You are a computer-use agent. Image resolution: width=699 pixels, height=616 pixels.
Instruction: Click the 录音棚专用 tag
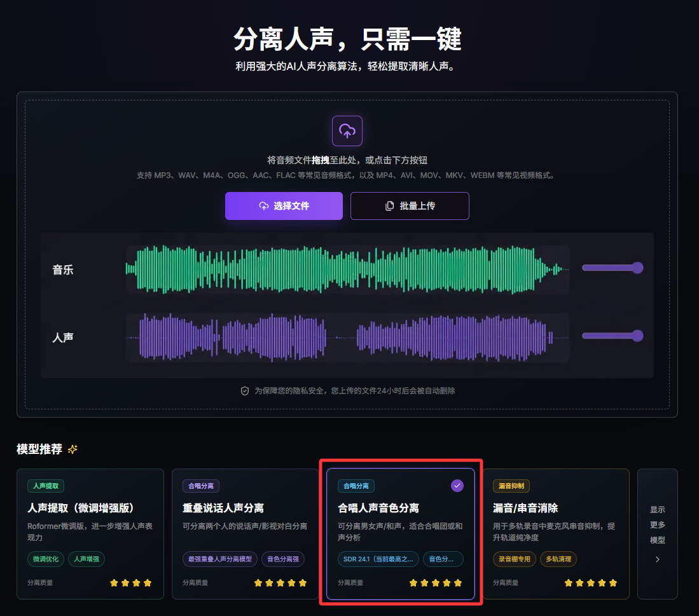[x=515, y=559]
